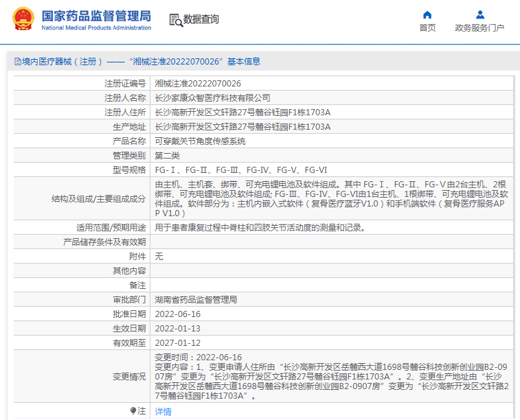Viewport: 520px width, 420px height.
Task: Click the 第二类 management category value
Action: tap(167, 156)
